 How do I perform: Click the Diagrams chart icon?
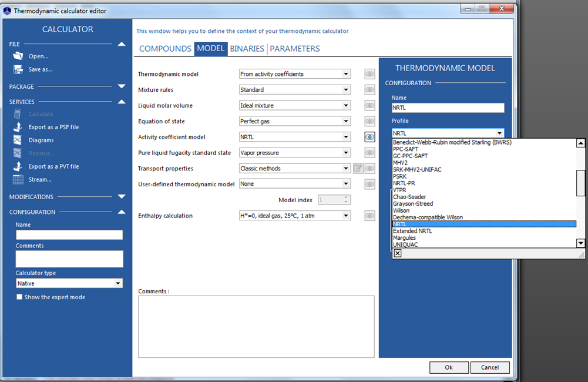(18, 140)
